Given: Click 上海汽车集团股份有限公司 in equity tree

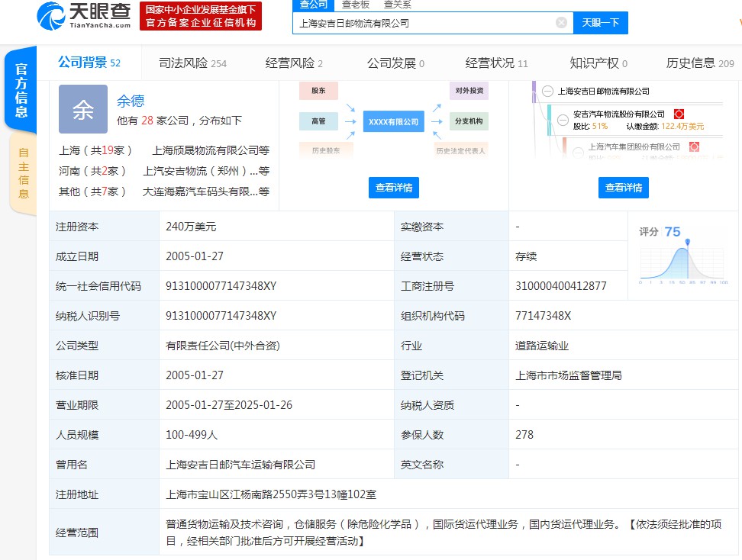Looking at the screenshot, I should click(634, 146).
